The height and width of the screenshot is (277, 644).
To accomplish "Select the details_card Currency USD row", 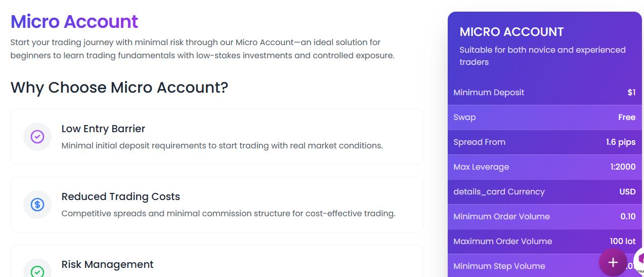I will pos(544,192).
